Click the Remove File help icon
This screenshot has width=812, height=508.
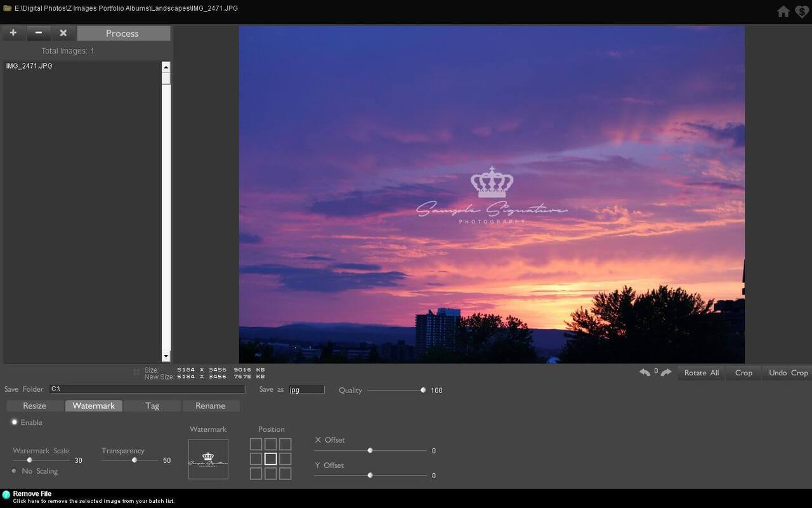coord(6,495)
